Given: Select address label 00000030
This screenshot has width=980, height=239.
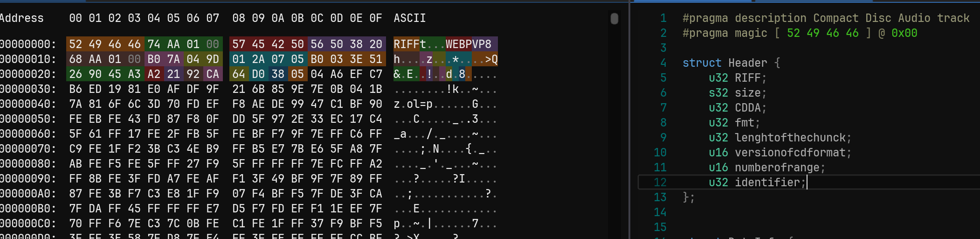Looking at the screenshot, I should (27, 89).
